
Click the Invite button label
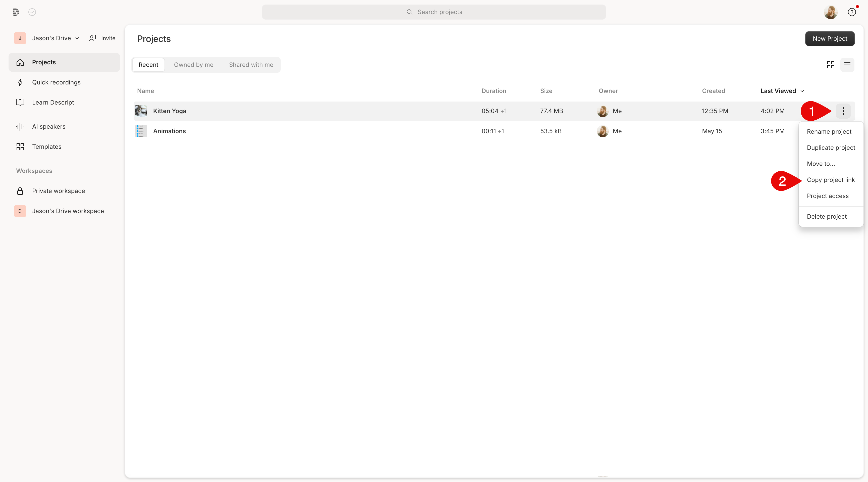[108, 38]
